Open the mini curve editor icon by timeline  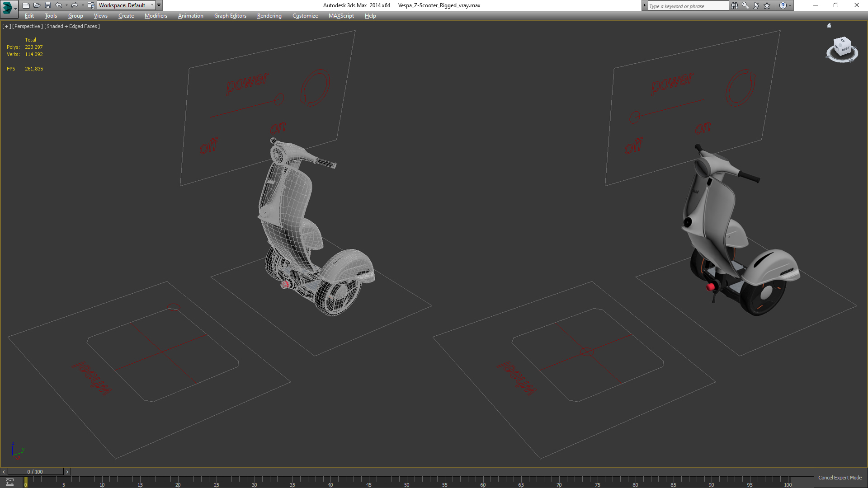tap(9, 482)
